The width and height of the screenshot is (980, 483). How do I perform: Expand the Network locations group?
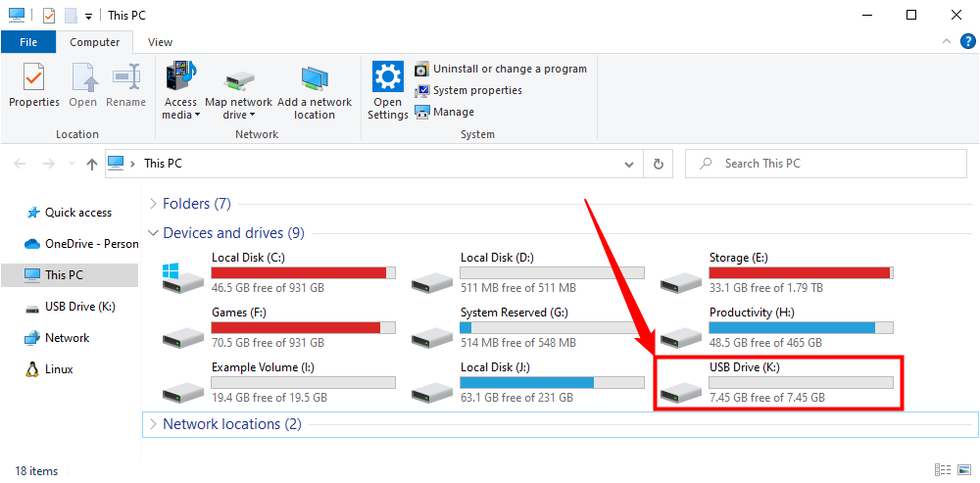click(153, 424)
